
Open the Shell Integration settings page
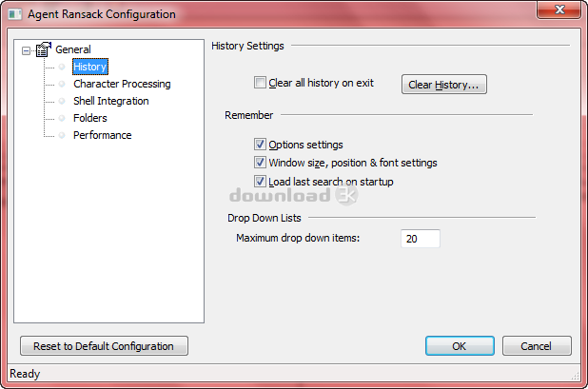pyautogui.click(x=111, y=101)
